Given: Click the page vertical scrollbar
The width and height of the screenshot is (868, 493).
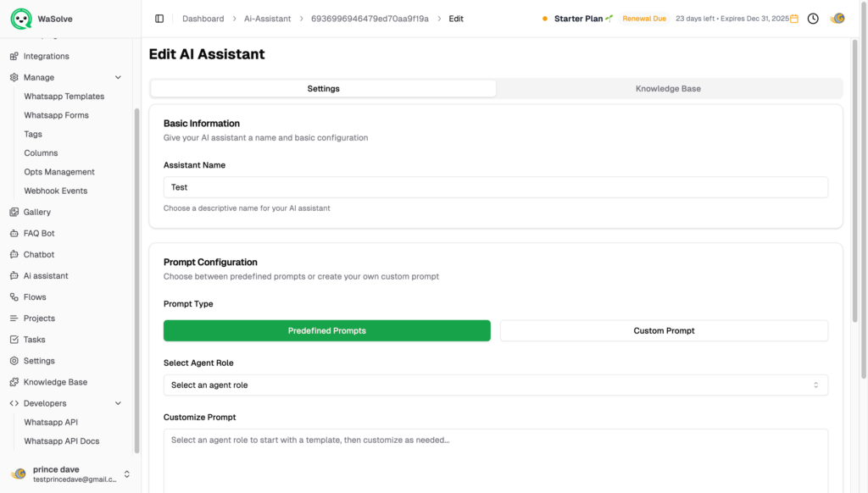Looking at the screenshot, I should point(854,169).
